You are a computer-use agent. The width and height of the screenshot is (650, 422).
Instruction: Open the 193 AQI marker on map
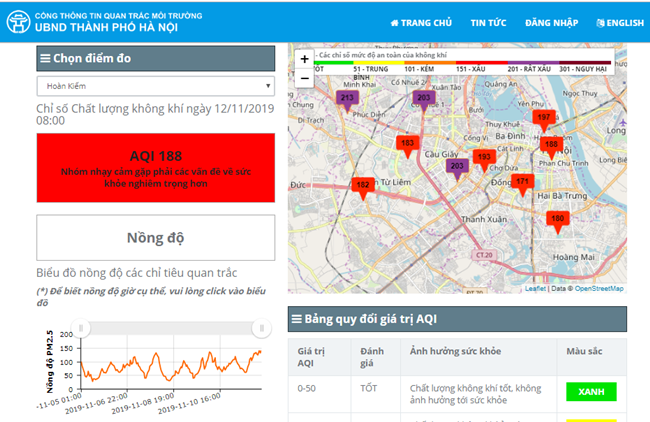coord(484,158)
